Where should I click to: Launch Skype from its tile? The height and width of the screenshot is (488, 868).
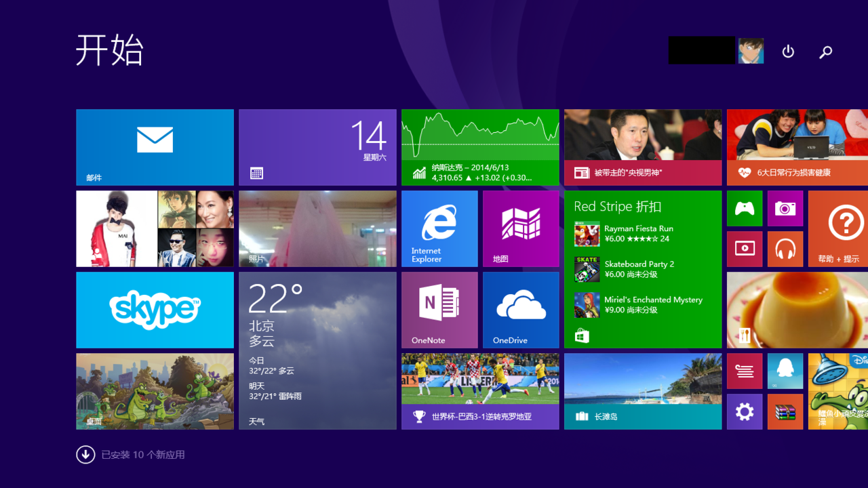point(155,310)
